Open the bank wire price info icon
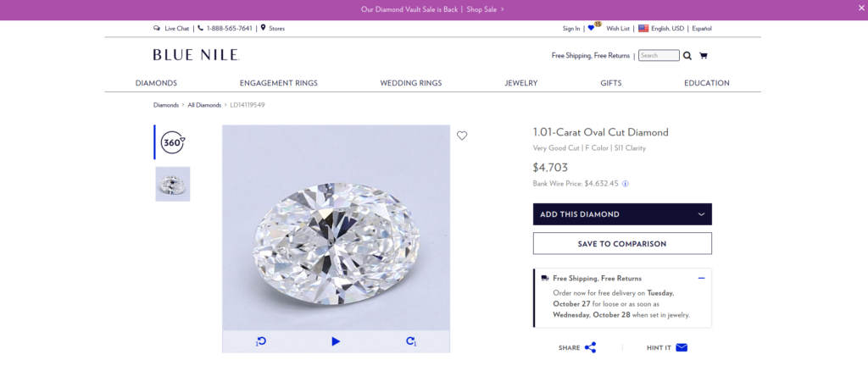Viewport: 868px width, 371px height. pos(626,183)
